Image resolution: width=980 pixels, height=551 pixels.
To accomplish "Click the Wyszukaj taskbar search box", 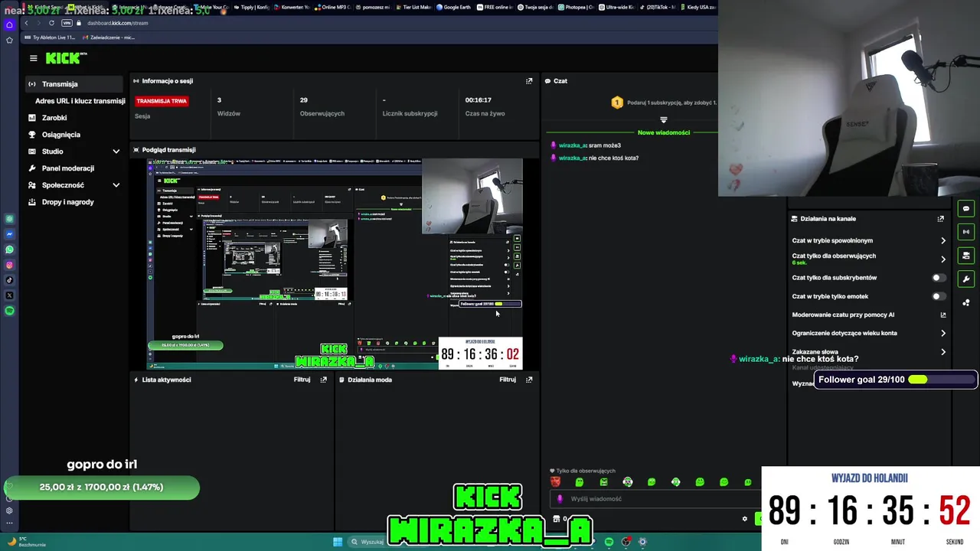I will 367,542.
